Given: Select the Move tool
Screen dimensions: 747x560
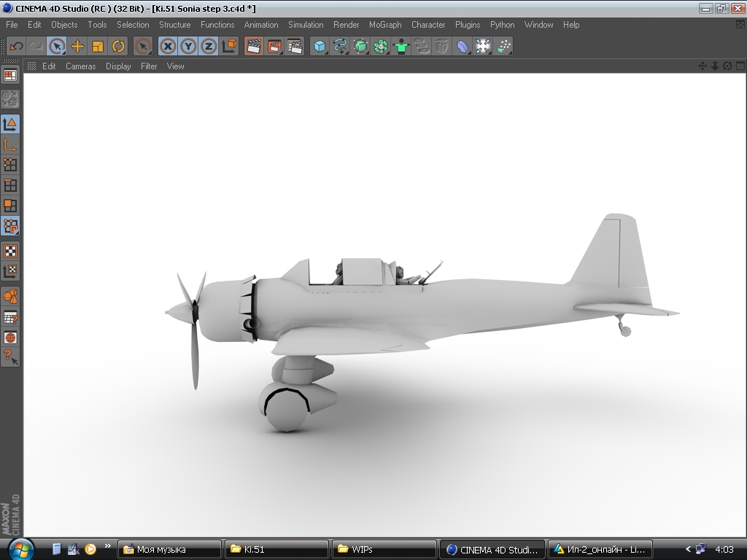Looking at the screenshot, I should (x=77, y=46).
